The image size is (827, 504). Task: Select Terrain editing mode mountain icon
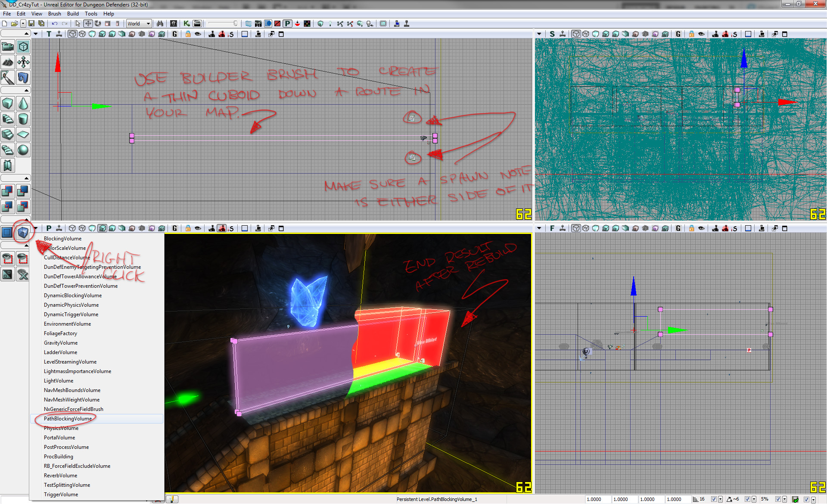[x=8, y=62]
